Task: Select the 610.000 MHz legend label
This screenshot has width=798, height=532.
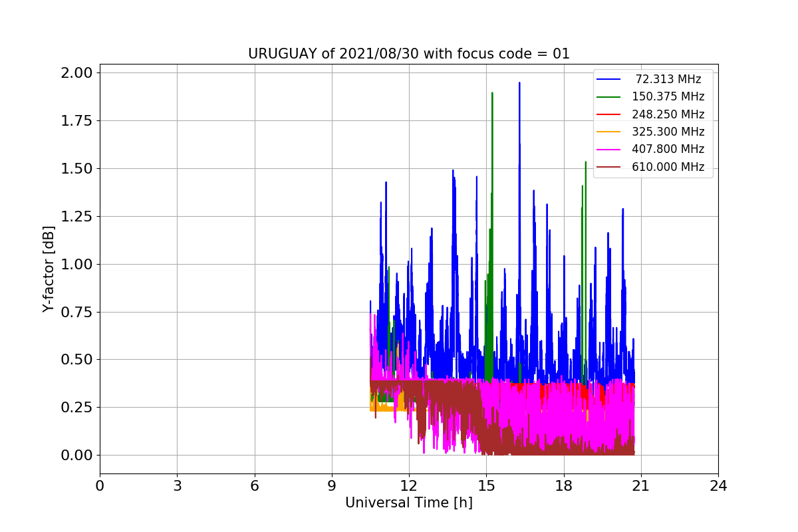Action: click(x=668, y=167)
